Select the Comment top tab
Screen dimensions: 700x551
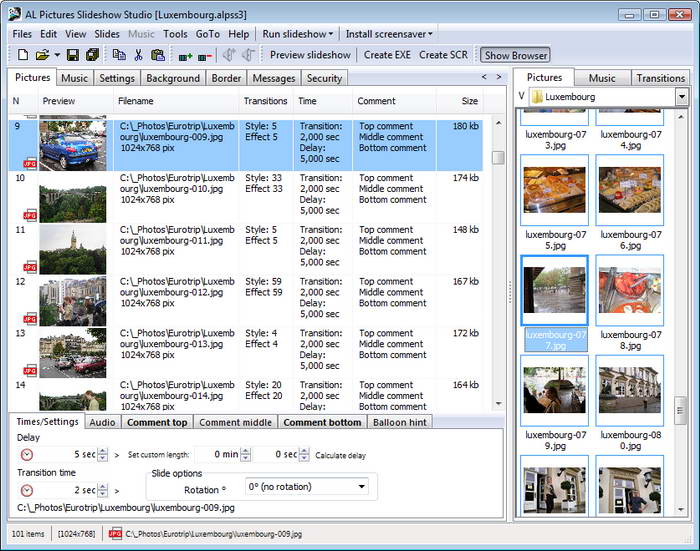[x=157, y=422]
